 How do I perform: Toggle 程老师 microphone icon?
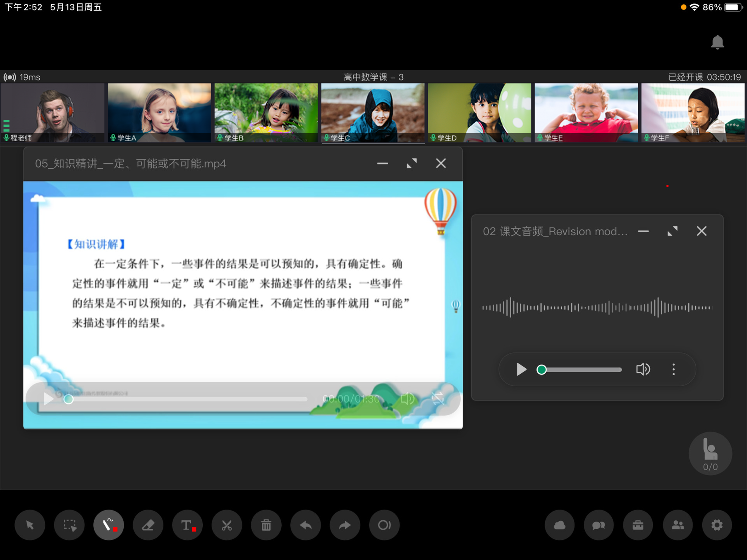(6, 137)
